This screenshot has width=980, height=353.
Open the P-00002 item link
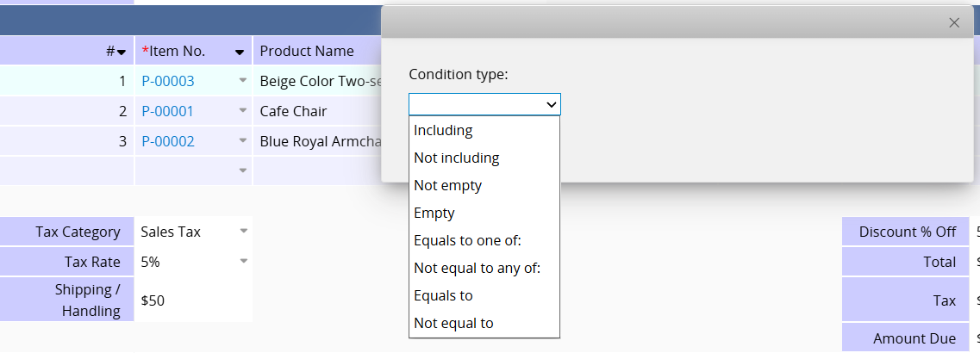pos(167,141)
